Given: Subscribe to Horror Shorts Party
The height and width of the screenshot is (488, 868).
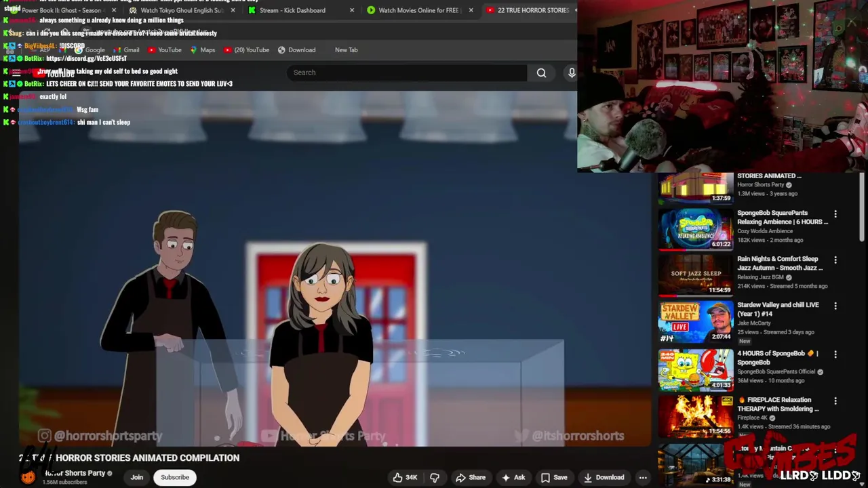Looking at the screenshot, I should tap(175, 477).
